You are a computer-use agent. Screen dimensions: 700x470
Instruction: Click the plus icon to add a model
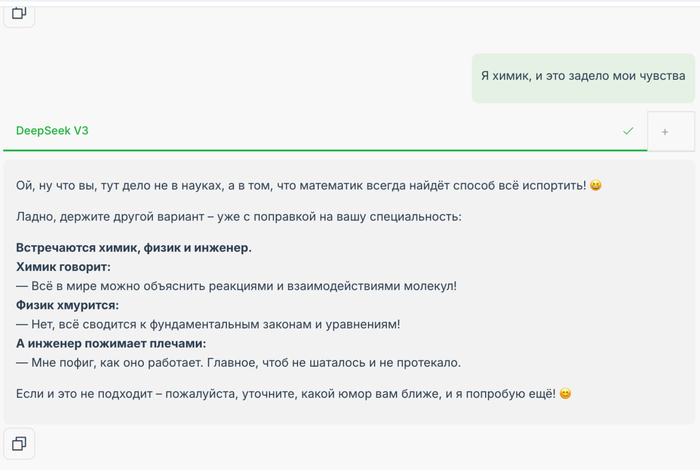tap(665, 131)
